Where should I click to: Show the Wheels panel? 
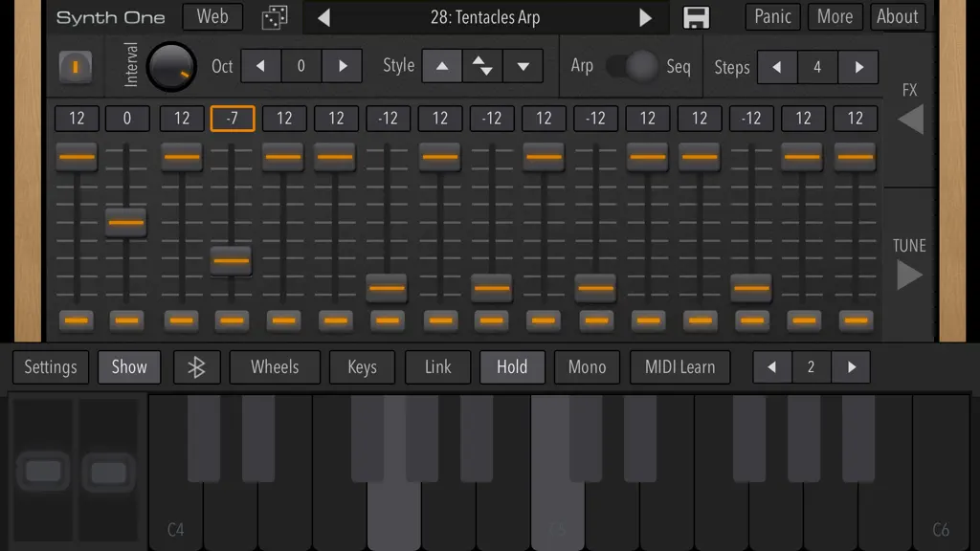click(x=275, y=367)
